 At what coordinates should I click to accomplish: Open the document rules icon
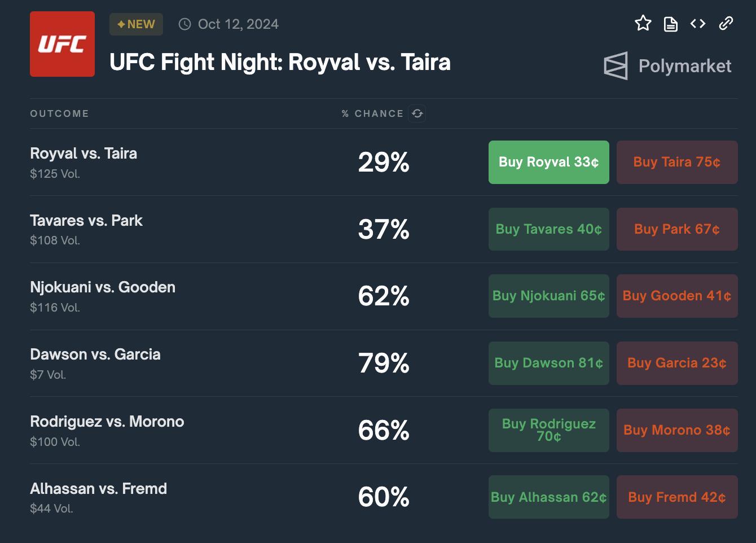pos(670,24)
